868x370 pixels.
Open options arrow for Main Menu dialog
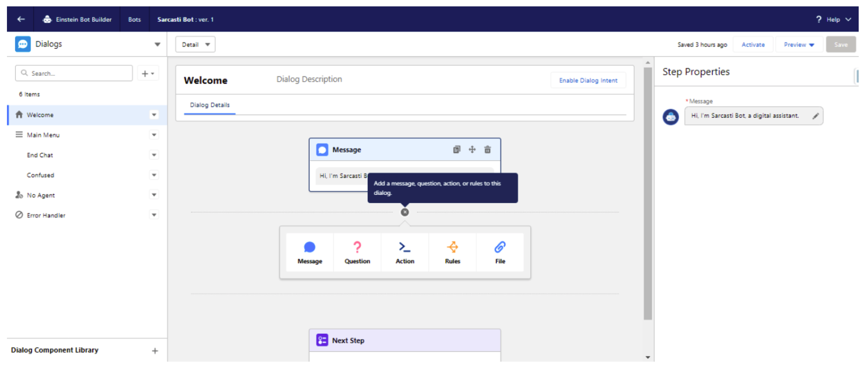pyautogui.click(x=154, y=135)
